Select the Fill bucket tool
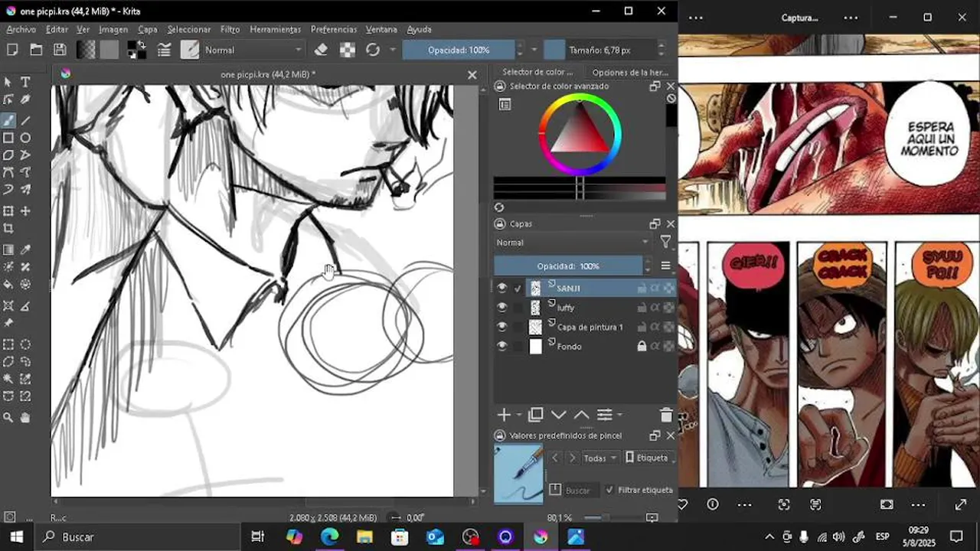980x551 pixels. pyautogui.click(x=8, y=284)
